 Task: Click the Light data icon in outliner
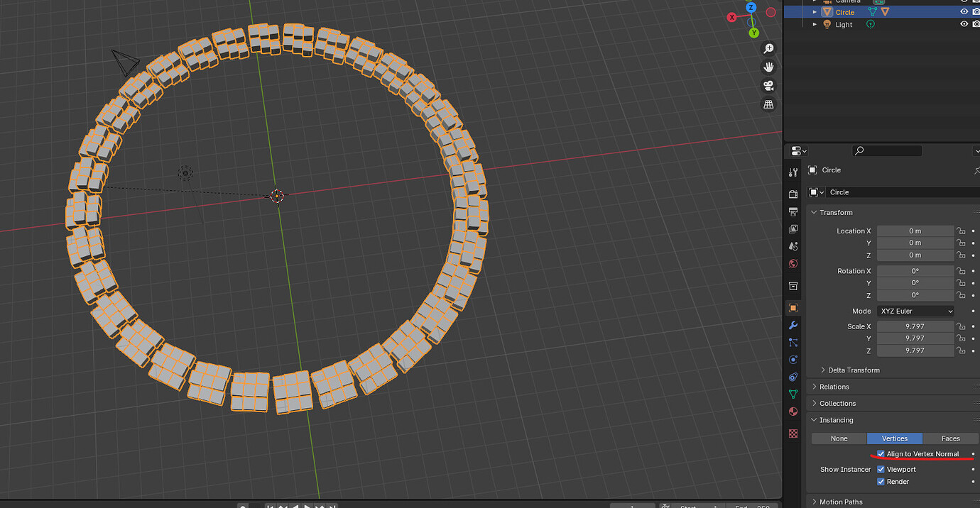point(870,24)
